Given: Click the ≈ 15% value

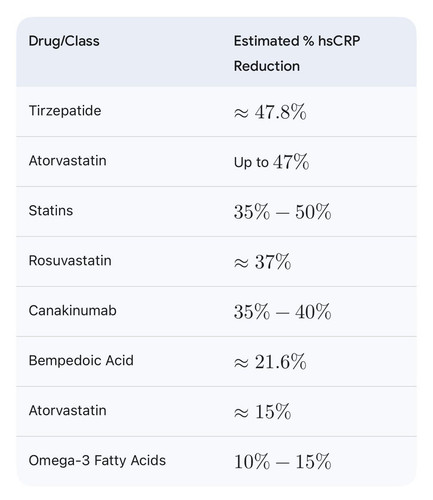Looking at the screenshot, I should [262, 412].
